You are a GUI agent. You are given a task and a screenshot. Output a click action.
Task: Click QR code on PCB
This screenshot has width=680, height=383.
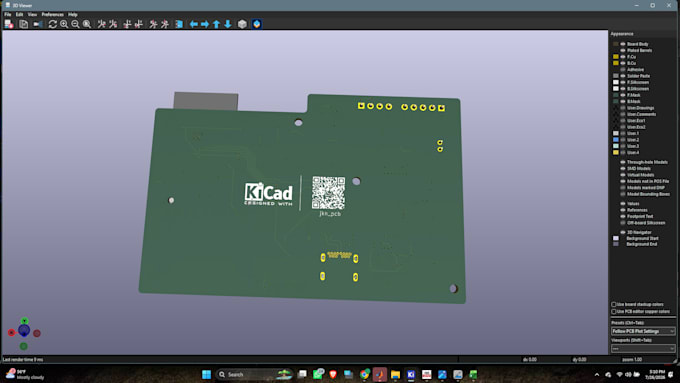point(329,193)
